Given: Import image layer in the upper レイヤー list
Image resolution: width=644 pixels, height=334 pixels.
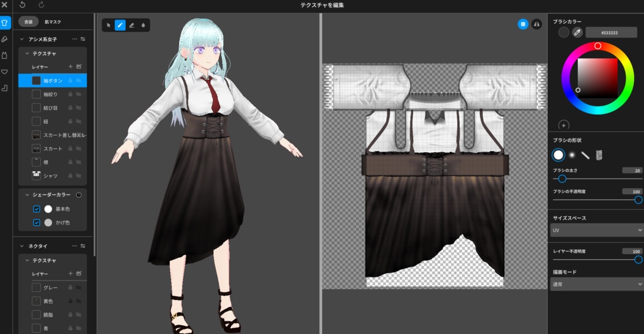Looking at the screenshot, I should 79,67.
